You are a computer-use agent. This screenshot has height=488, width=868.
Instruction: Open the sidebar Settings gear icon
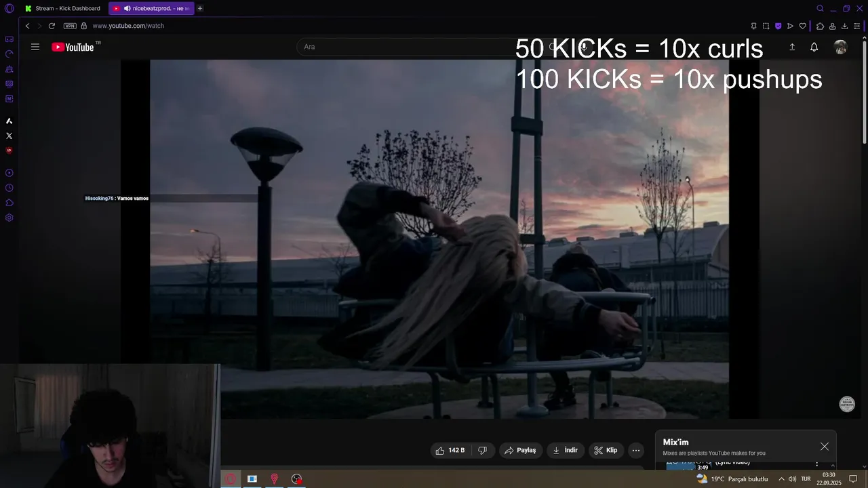click(9, 218)
